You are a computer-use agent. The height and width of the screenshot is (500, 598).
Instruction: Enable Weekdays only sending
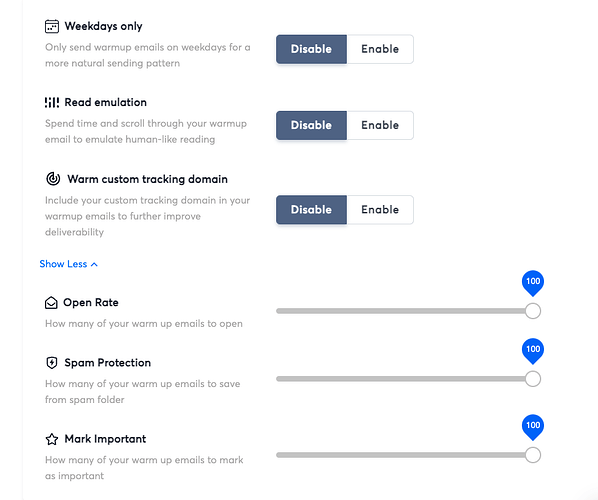[x=380, y=49]
